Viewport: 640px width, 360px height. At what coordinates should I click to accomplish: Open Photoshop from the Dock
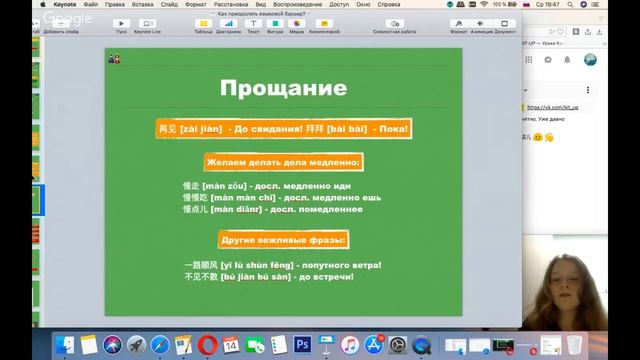click(302, 345)
